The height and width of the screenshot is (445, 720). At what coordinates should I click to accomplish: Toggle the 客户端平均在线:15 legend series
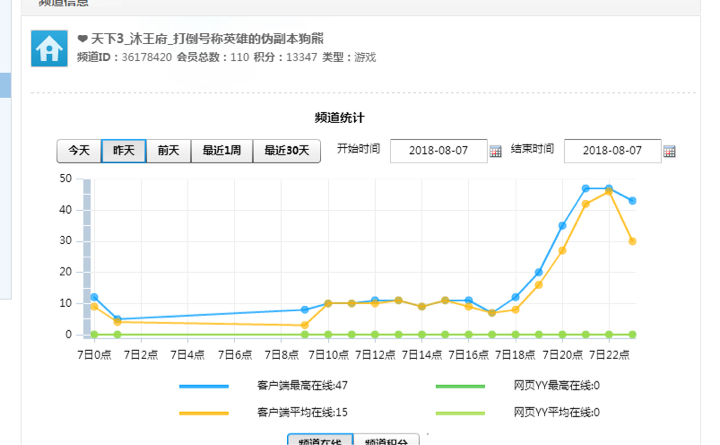302,412
